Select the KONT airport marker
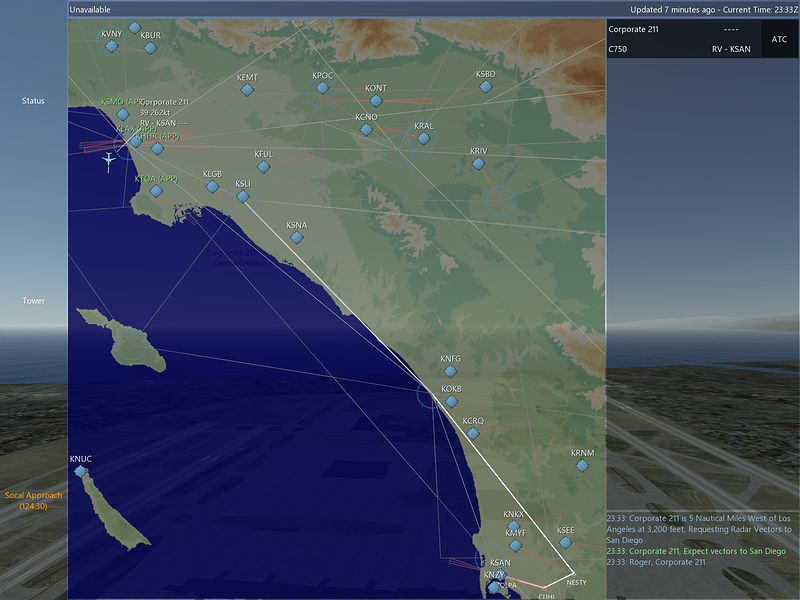This screenshot has width=800, height=600. point(376,101)
